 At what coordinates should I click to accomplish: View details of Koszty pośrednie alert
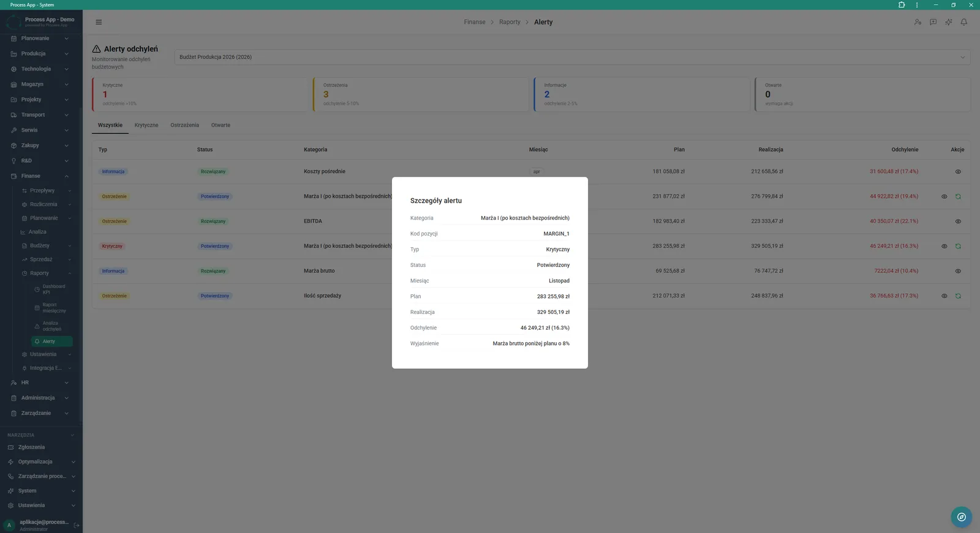[958, 172]
